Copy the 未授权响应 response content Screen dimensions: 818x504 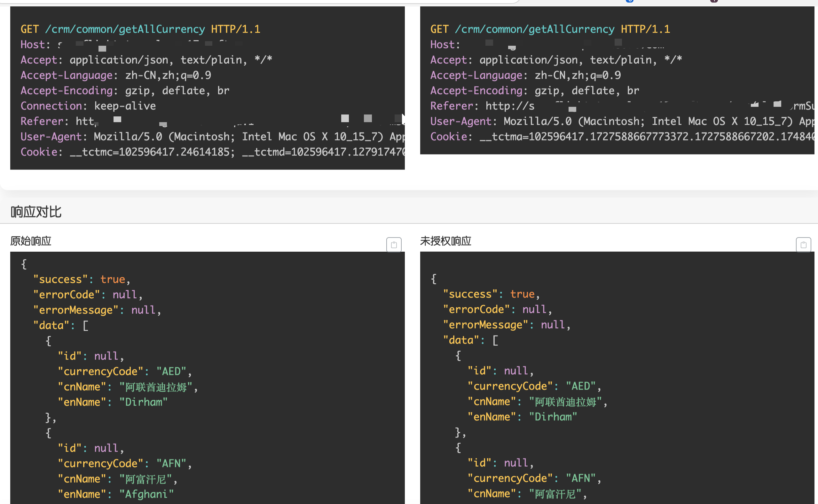click(x=803, y=245)
